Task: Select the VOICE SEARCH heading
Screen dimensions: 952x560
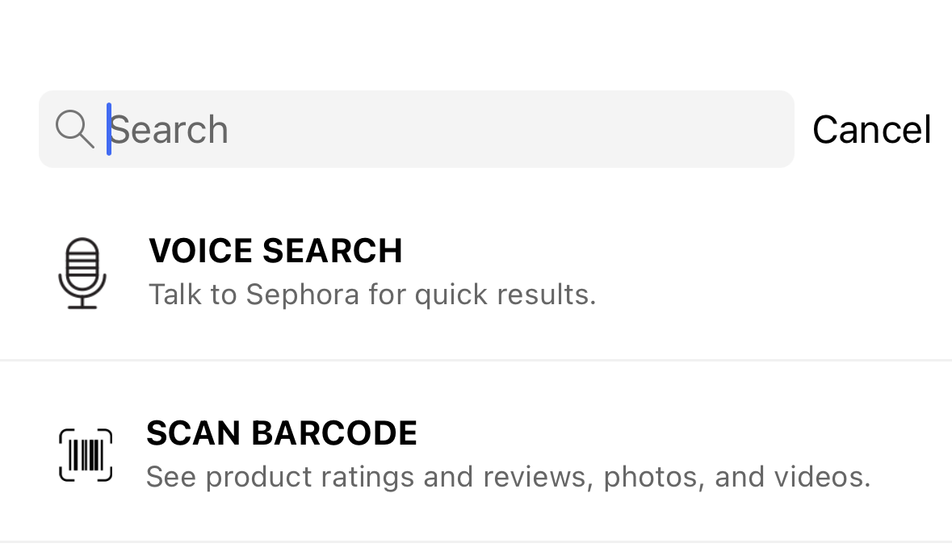Action: 275,251
